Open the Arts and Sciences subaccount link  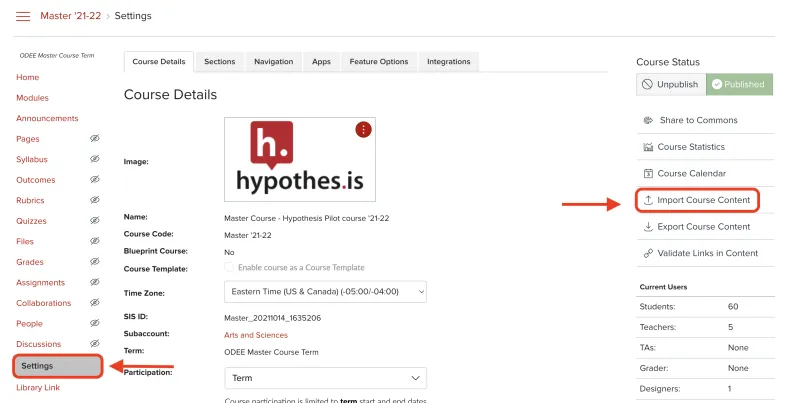(x=256, y=335)
